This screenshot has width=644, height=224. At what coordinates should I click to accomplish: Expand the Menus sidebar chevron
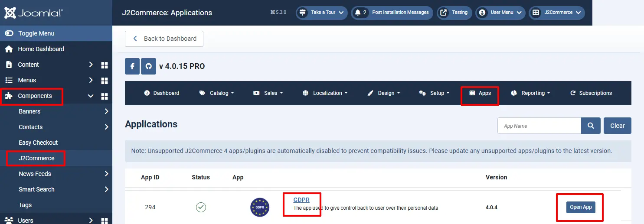[91, 80]
